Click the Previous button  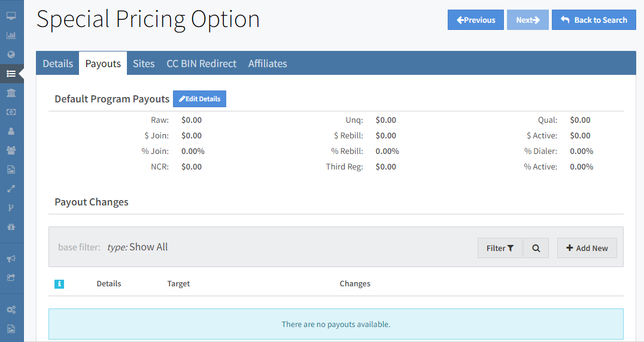(476, 20)
